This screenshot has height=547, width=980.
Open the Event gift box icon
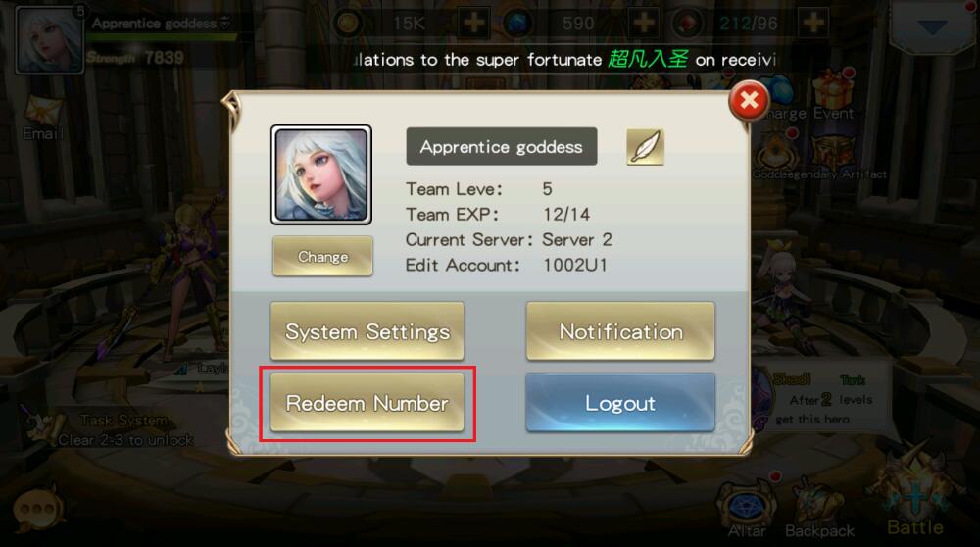pos(834,95)
